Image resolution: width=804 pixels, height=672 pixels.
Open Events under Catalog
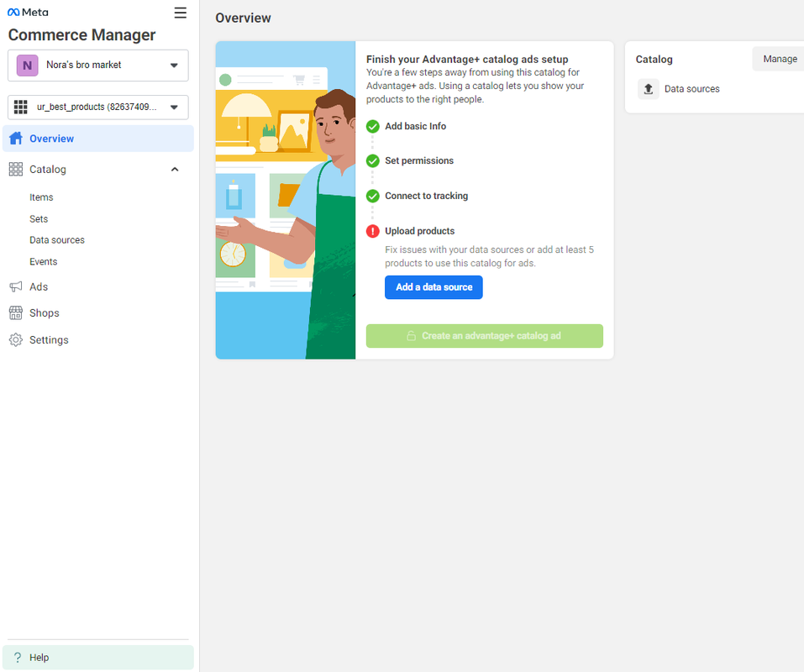coord(43,261)
